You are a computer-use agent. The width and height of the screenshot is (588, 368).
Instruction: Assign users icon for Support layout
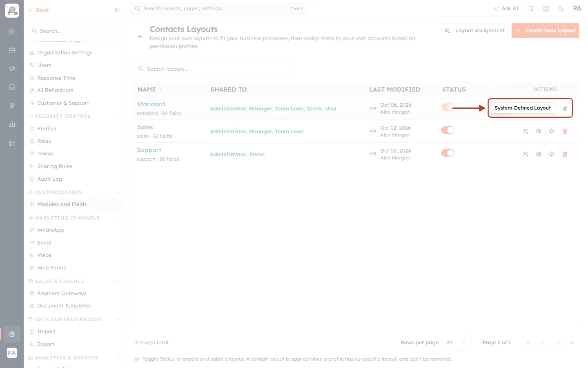(526, 154)
